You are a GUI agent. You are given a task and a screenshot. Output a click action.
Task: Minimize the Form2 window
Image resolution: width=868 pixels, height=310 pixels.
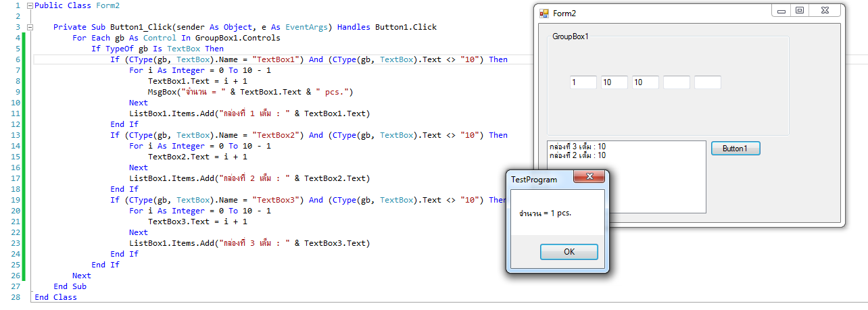781,11
